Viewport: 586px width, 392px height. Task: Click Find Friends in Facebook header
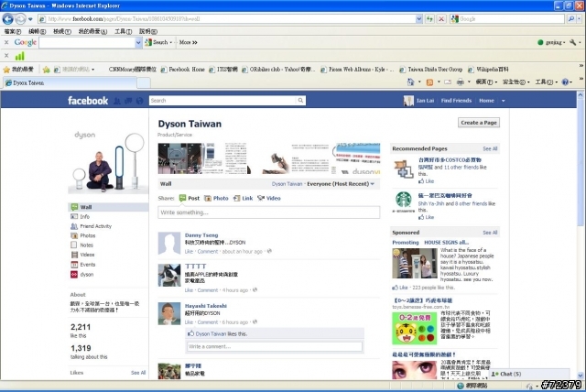456,101
